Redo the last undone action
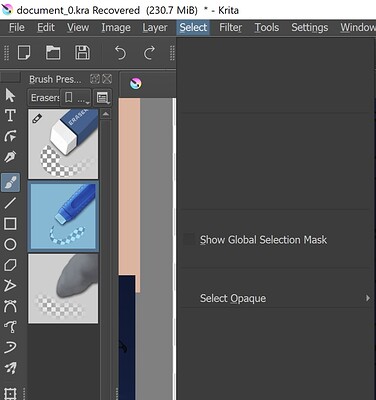This screenshot has height=400, width=376. tap(149, 53)
